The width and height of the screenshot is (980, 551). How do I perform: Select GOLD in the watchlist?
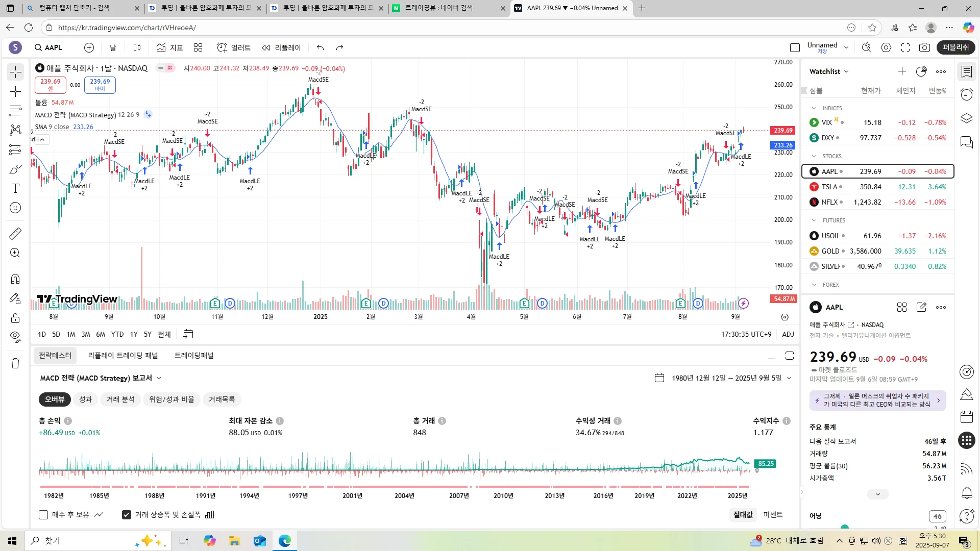(x=878, y=251)
